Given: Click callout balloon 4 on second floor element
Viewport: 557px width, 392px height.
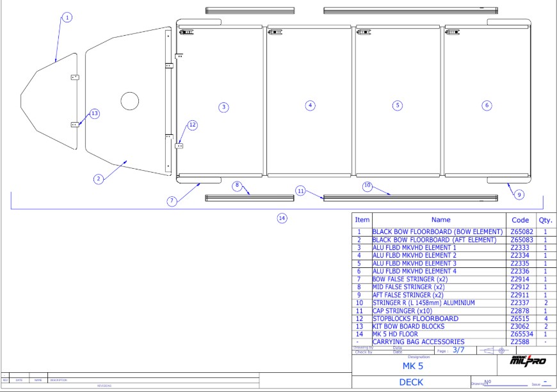Looking at the screenshot, I should coord(310,106).
